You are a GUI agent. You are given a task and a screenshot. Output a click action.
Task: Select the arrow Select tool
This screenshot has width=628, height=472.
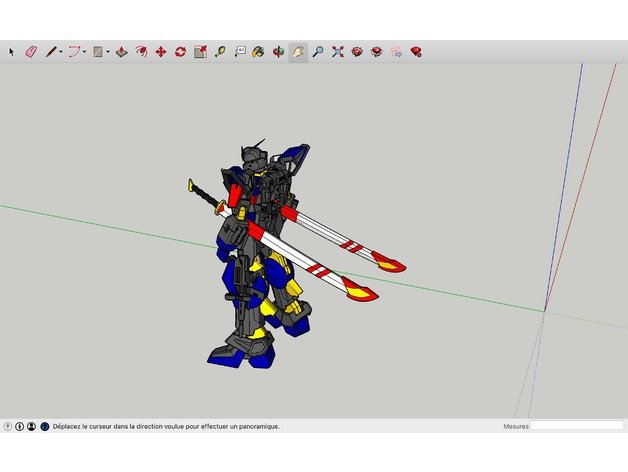12,51
